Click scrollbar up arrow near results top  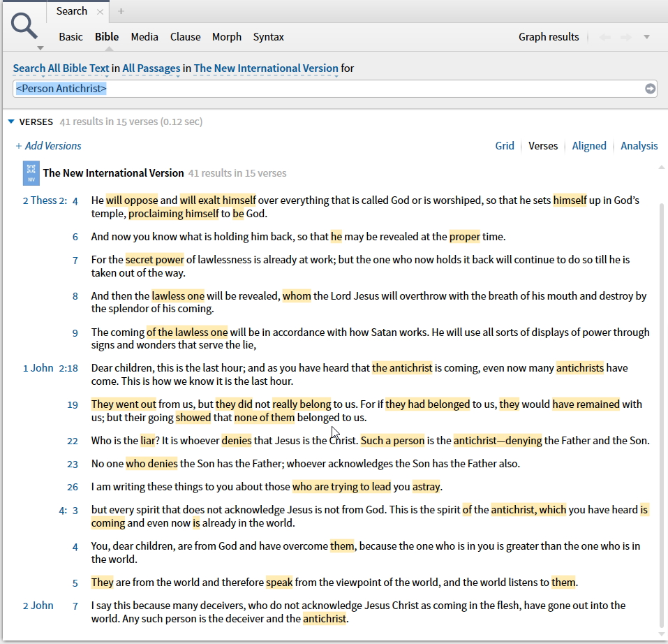click(662, 168)
